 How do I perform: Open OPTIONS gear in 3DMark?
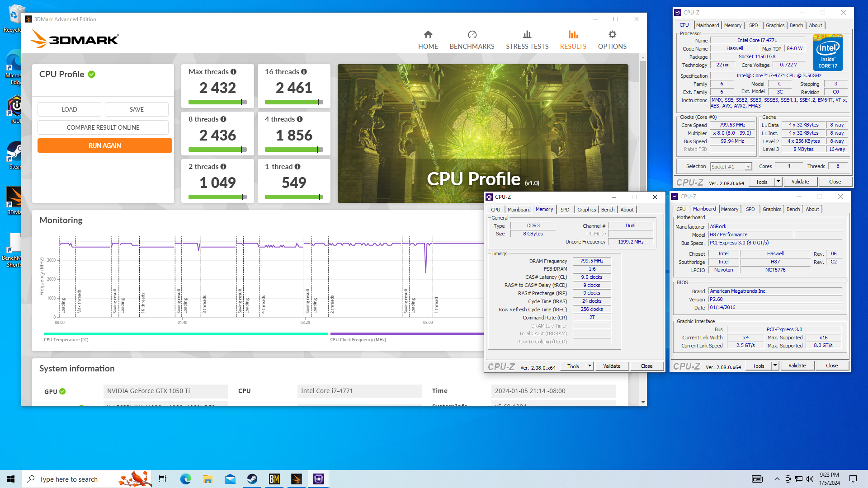tap(612, 40)
